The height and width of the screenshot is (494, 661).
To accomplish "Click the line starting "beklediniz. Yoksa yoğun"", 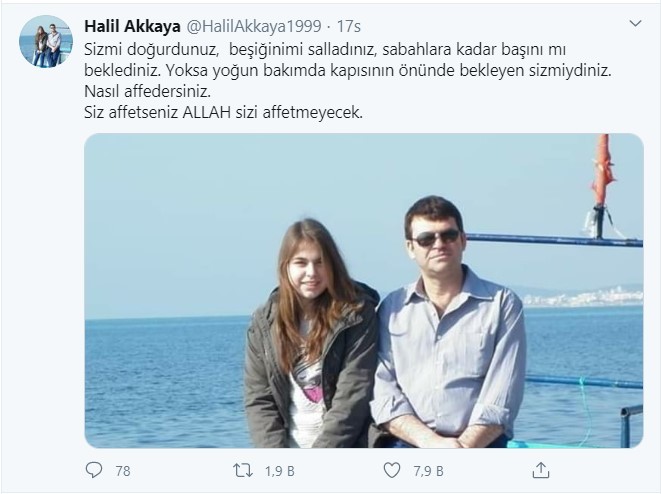I will click(348, 70).
